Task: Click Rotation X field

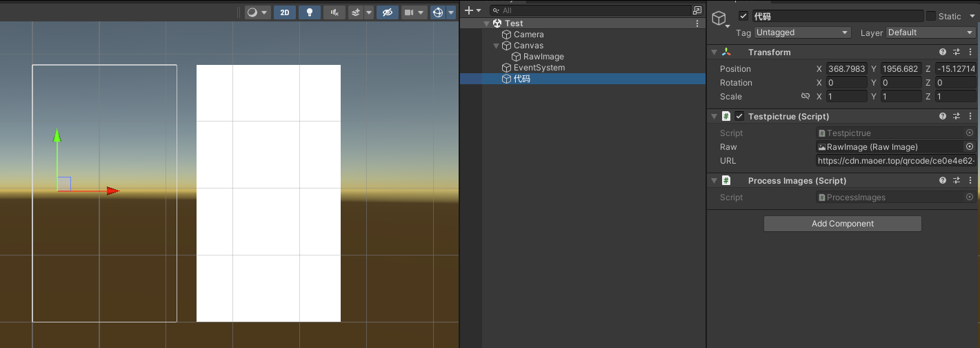Action: coord(846,83)
